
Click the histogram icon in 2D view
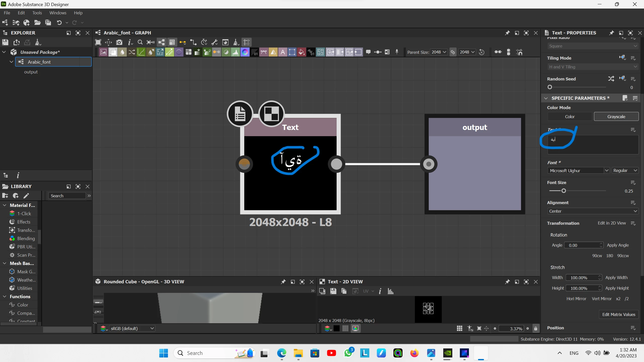(x=390, y=291)
